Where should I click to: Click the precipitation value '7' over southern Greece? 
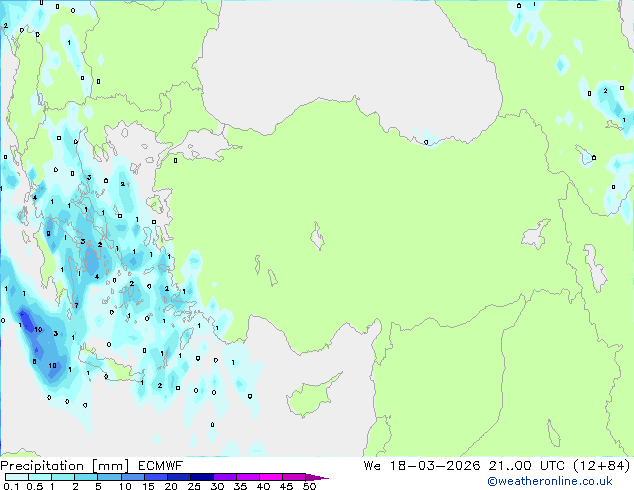point(76,306)
